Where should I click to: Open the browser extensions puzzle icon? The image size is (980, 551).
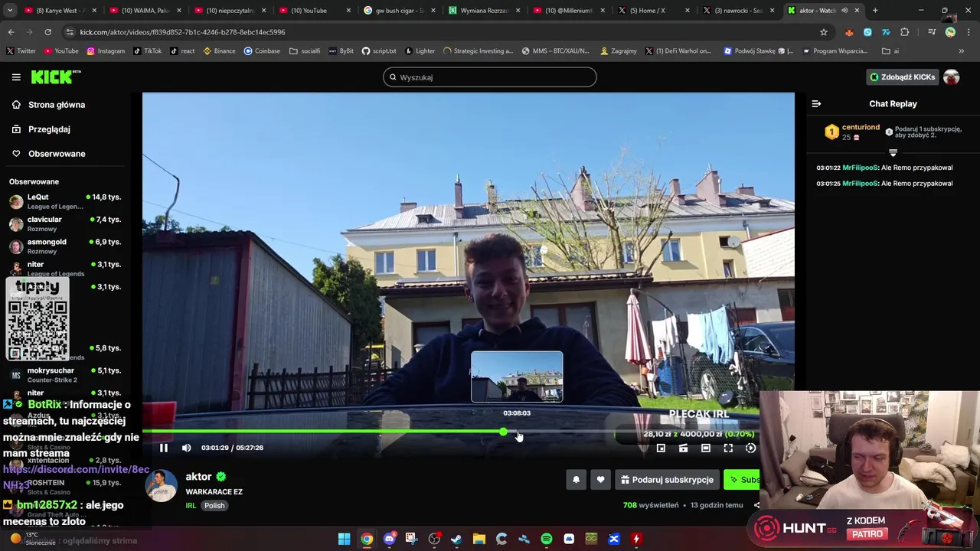pos(905,32)
